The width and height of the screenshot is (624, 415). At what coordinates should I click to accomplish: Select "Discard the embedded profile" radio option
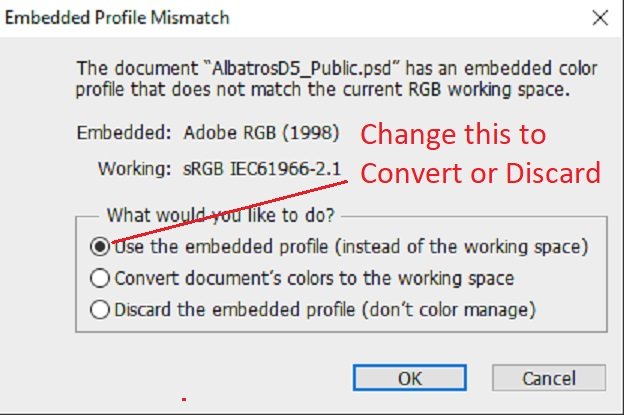click(x=100, y=310)
